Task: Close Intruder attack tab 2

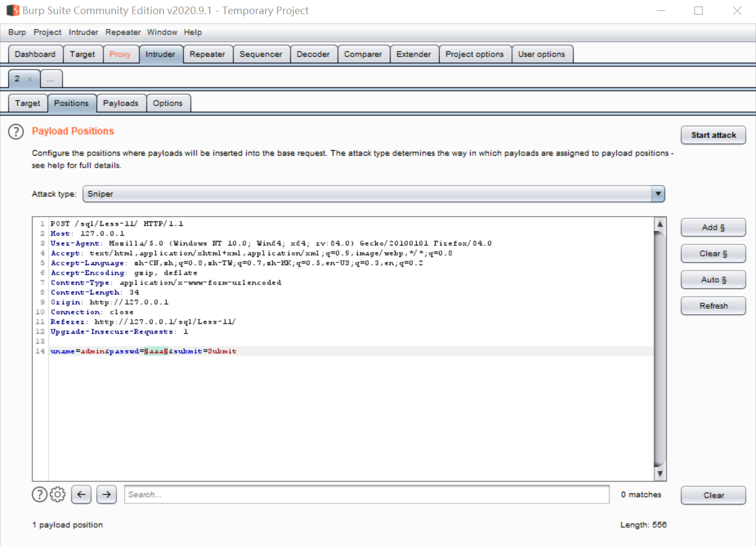Action: click(x=30, y=79)
